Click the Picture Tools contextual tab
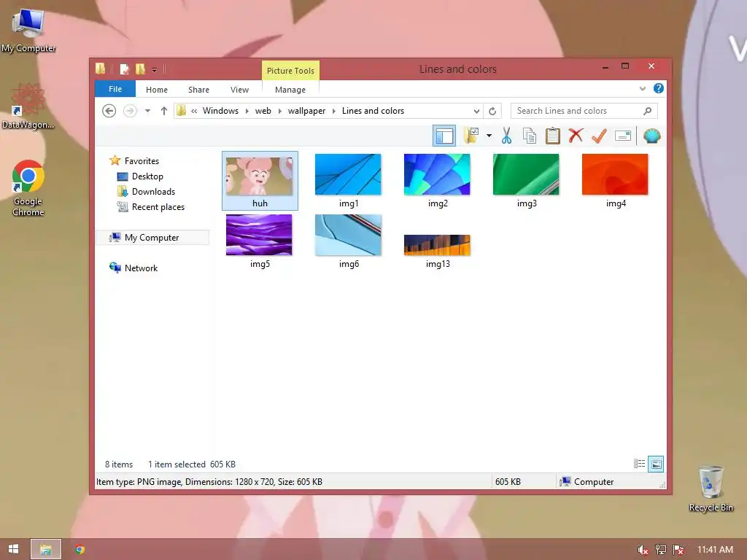This screenshot has width=747, height=560. tap(290, 71)
